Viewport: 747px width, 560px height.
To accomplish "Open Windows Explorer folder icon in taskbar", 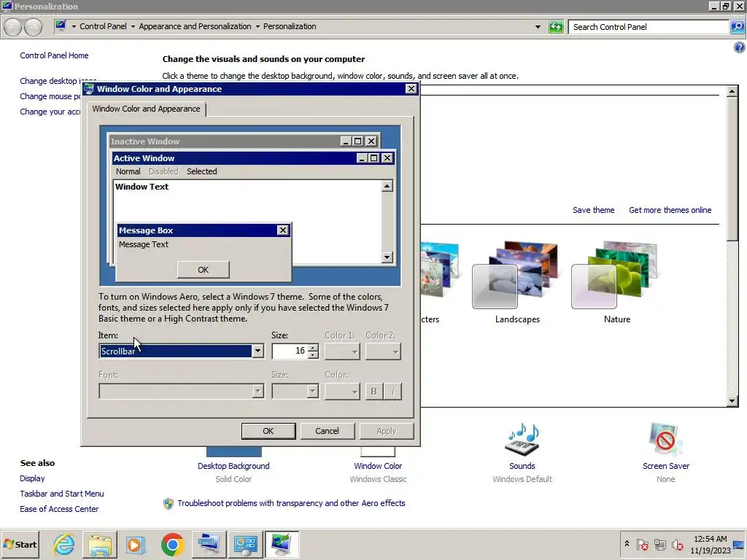I will click(x=99, y=544).
